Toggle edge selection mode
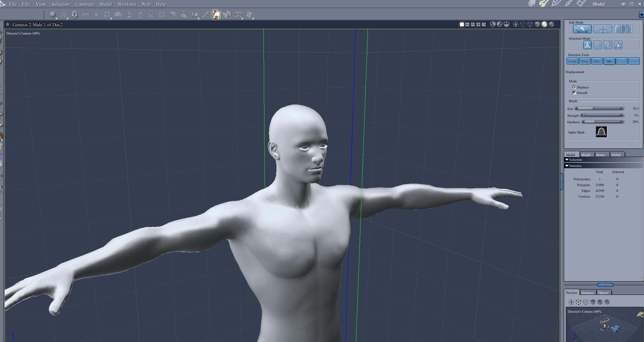Screen dimensions: 644x342 608,45
